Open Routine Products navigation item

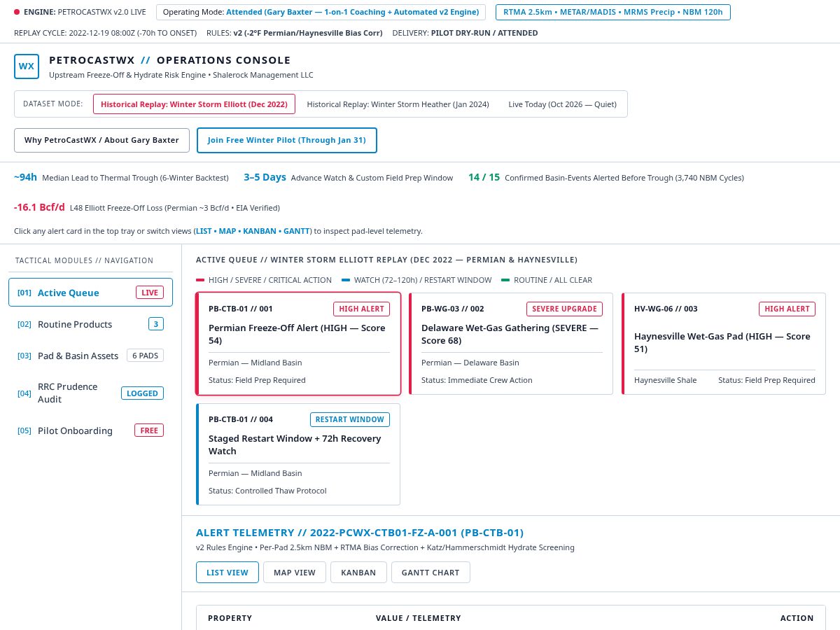click(90, 324)
